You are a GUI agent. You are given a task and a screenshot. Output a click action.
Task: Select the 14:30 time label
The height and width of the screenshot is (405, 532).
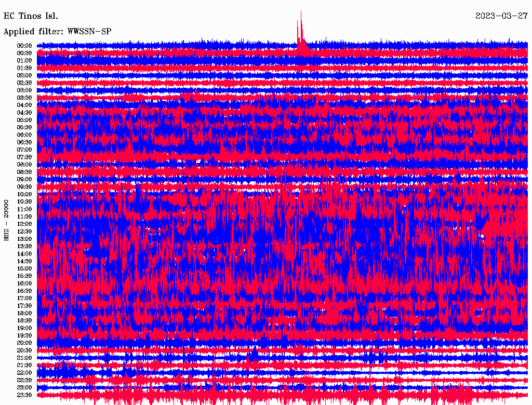pyautogui.click(x=24, y=261)
